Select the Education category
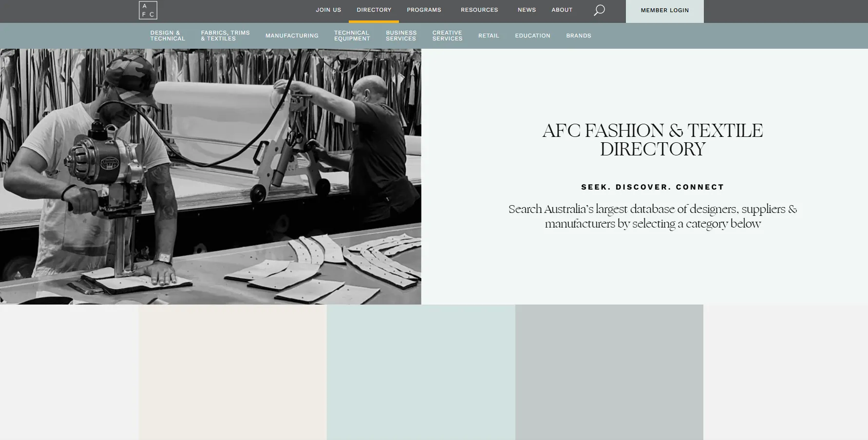Image resolution: width=868 pixels, height=440 pixels. point(532,36)
